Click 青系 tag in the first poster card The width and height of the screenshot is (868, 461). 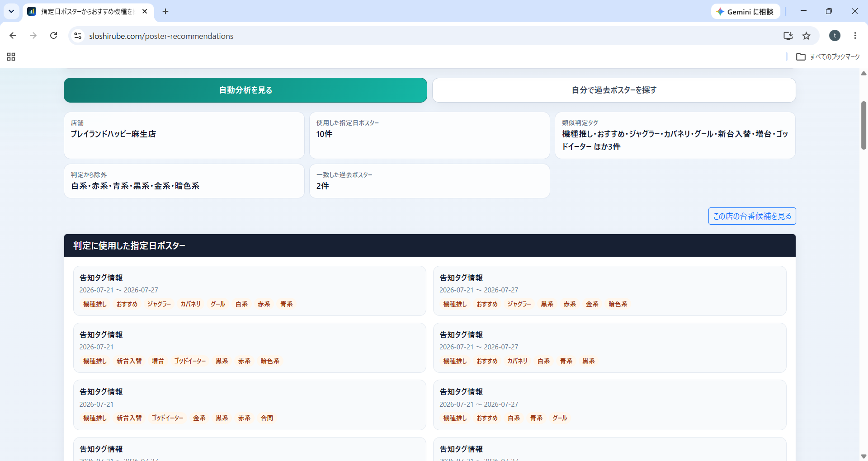[287, 304]
